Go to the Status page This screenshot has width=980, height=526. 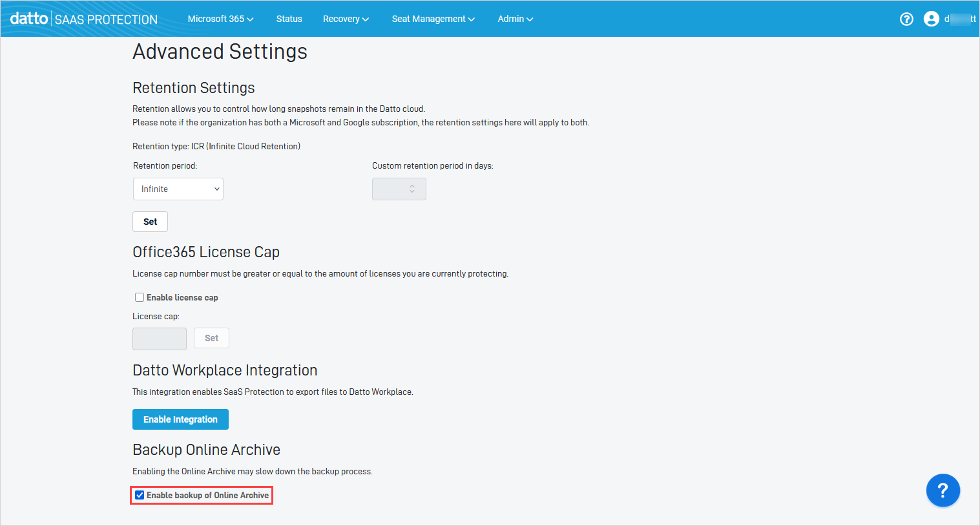289,19
